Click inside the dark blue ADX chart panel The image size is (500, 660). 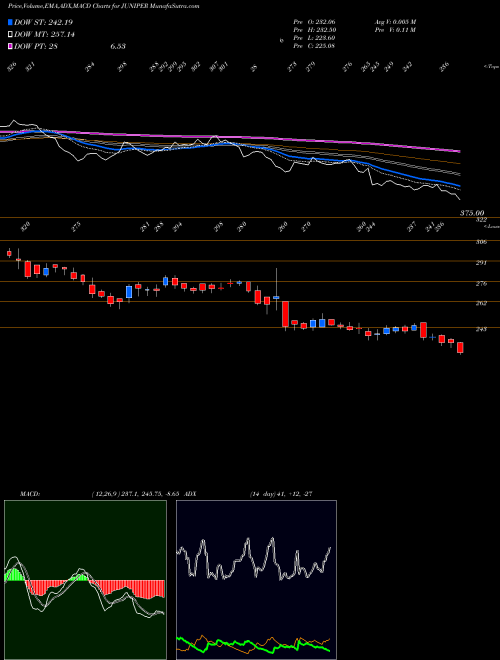(x=256, y=580)
